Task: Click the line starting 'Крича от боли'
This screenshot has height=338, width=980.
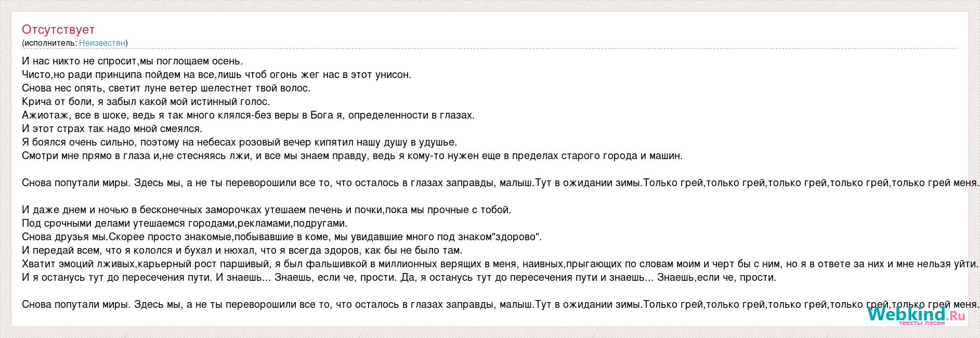Action: tap(146, 102)
